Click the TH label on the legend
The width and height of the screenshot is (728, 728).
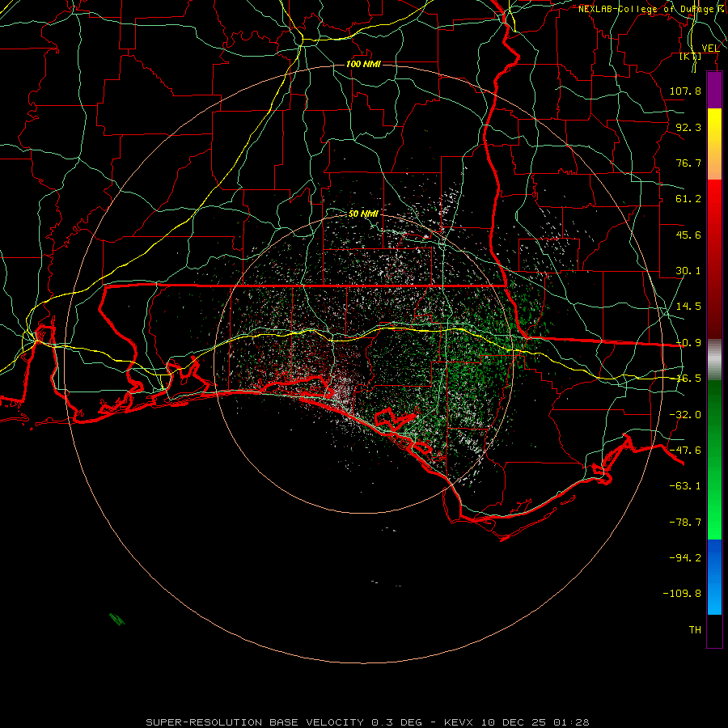695,629
